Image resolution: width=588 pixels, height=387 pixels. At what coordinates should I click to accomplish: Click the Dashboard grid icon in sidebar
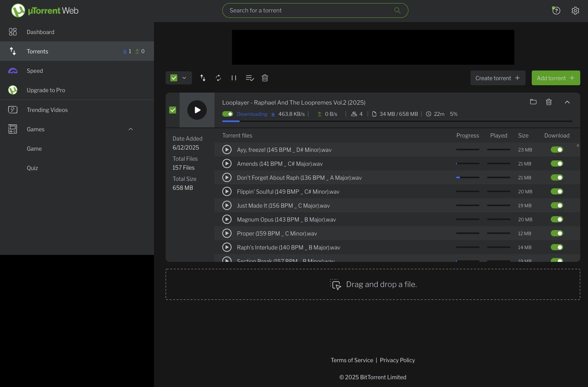13,32
